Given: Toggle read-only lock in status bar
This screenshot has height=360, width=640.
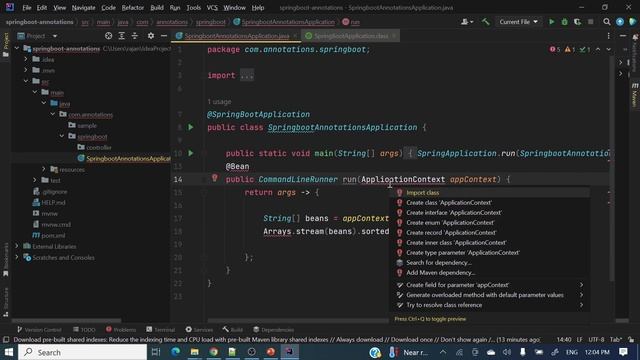Looking at the screenshot, I should pyautogui.click(x=631, y=340).
